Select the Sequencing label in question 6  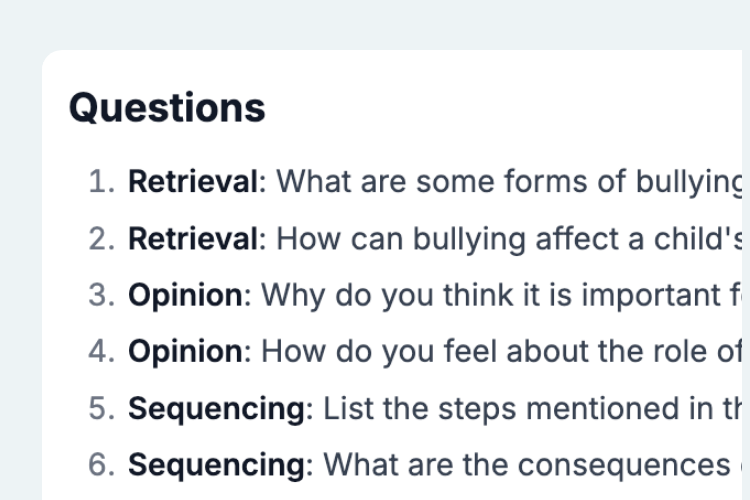[216, 465]
